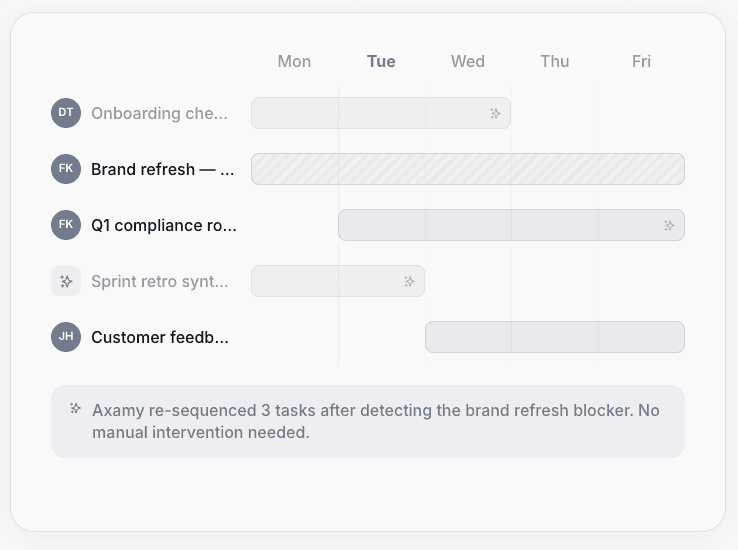Select the Mon column header

tap(294, 61)
